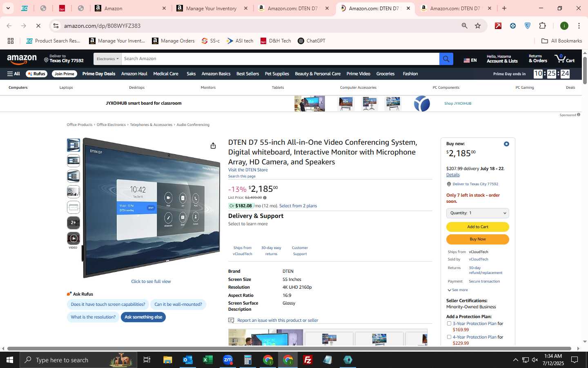
Task: Select Laptops in the Computers subnav
Action: tap(66, 88)
